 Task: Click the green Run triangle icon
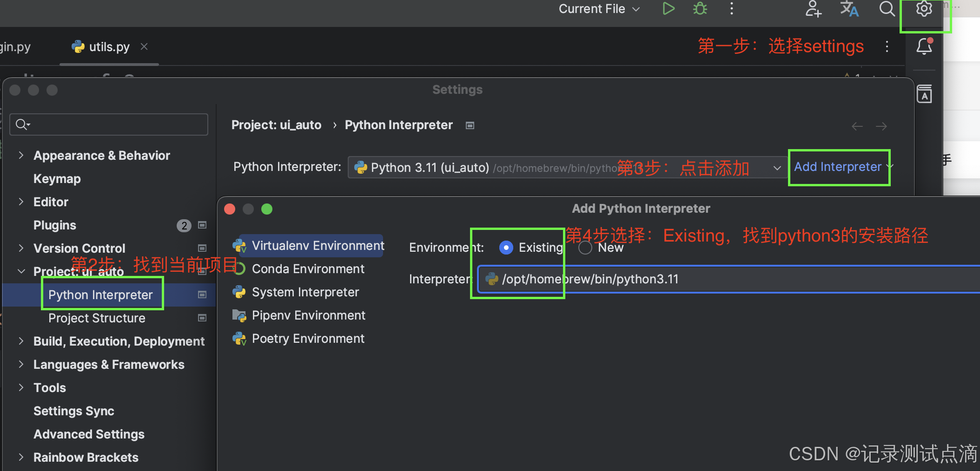click(668, 9)
